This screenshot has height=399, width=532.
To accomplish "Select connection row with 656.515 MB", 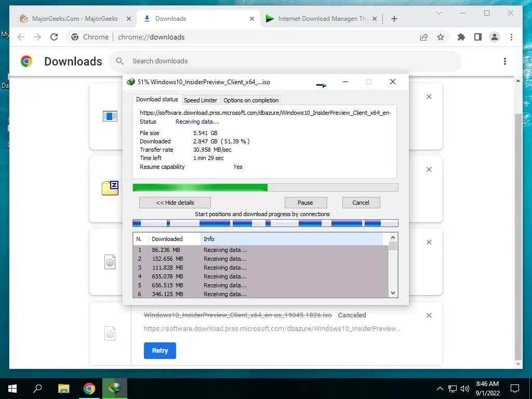I will [x=261, y=285].
